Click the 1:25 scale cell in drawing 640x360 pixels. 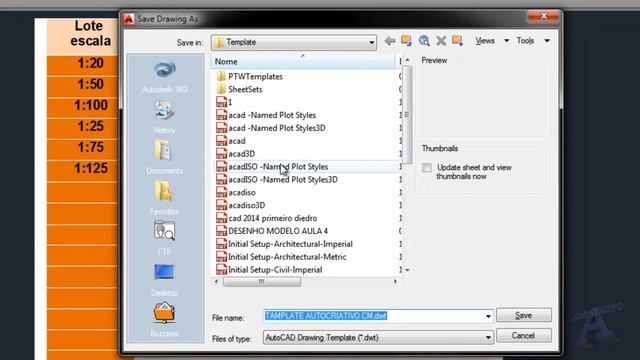(x=90, y=127)
